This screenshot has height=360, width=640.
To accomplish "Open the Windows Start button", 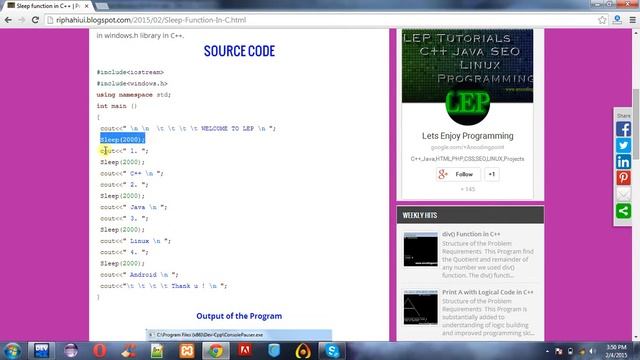I will pos(12,351).
